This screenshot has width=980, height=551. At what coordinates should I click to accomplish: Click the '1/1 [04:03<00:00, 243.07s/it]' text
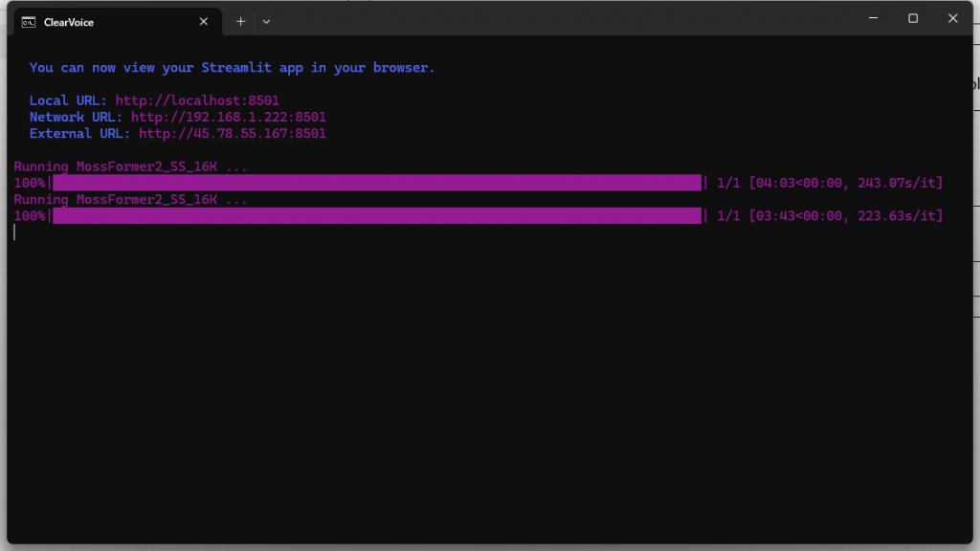830,183
